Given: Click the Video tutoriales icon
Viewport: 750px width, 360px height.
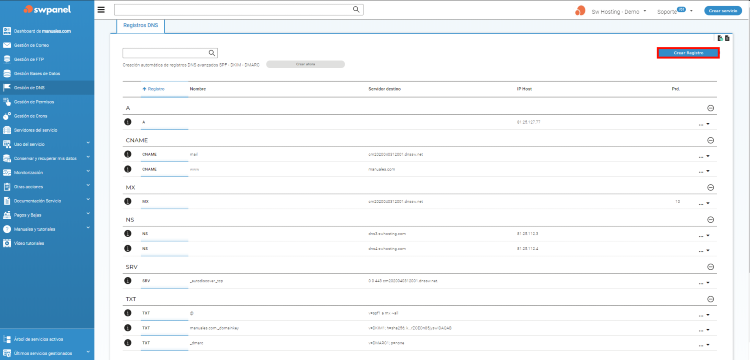Looking at the screenshot, I should [x=7, y=243].
